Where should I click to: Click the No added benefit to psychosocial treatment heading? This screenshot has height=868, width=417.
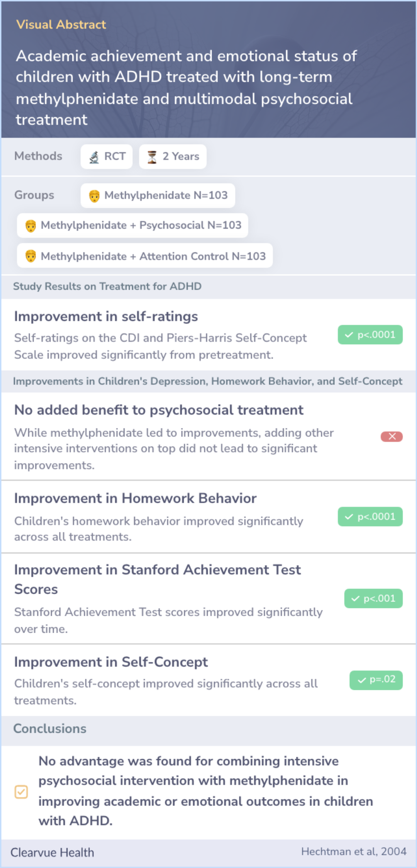point(159,410)
